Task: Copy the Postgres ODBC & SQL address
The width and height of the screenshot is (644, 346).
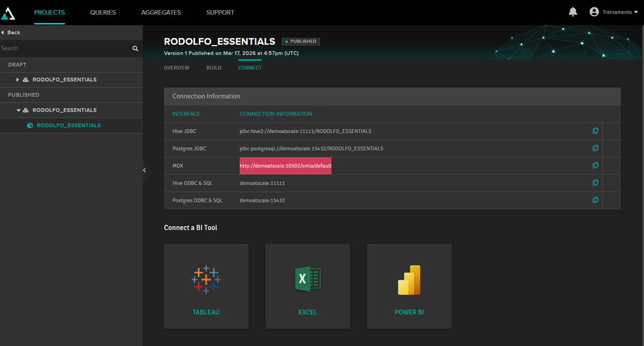Action: pyautogui.click(x=595, y=200)
